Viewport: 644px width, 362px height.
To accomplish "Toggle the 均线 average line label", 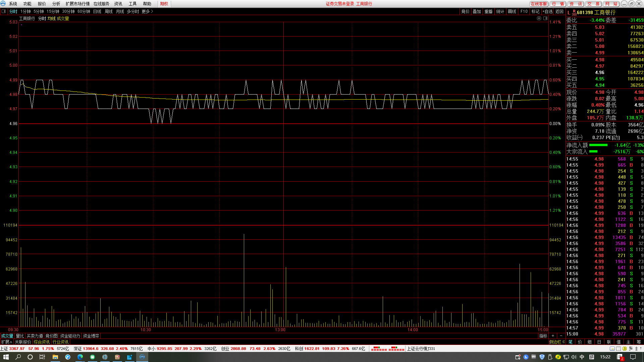I will (x=51, y=19).
